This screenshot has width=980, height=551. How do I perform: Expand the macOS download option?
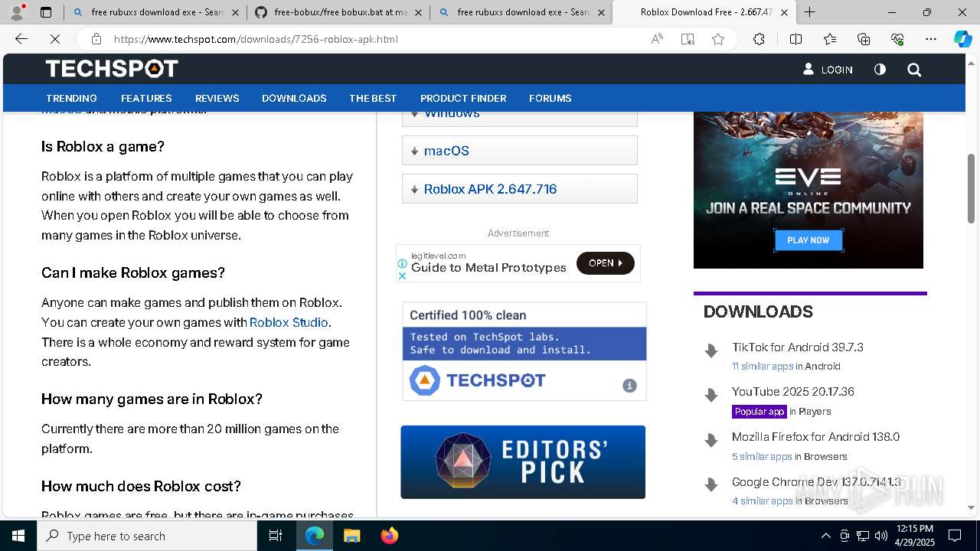click(520, 151)
